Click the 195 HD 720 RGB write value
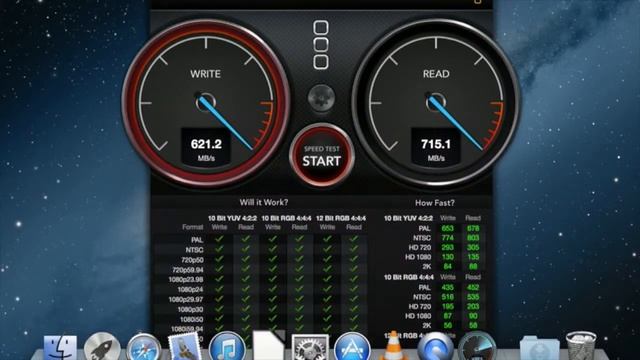The height and width of the screenshot is (360, 640). coord(447,307)
